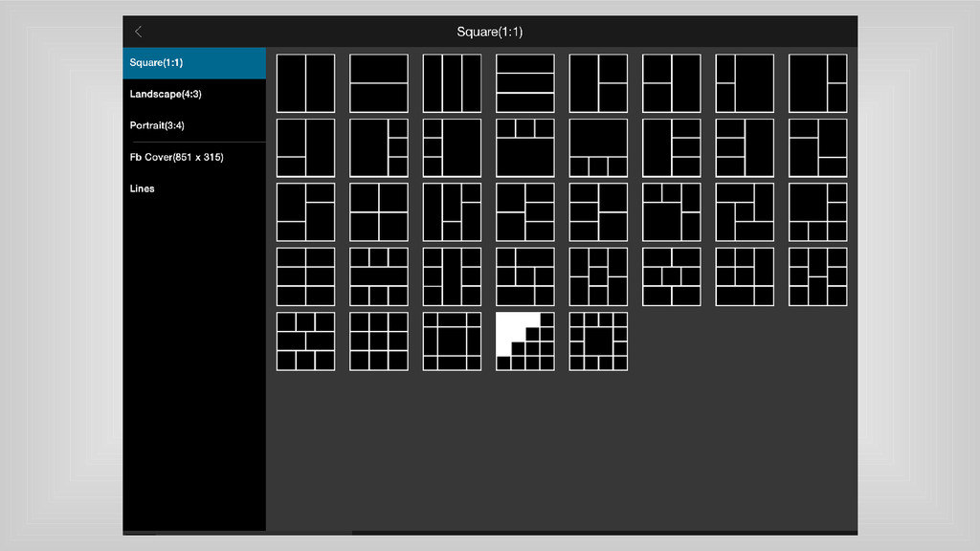Select layout: two cells left, three stacked right

(525, 212)
